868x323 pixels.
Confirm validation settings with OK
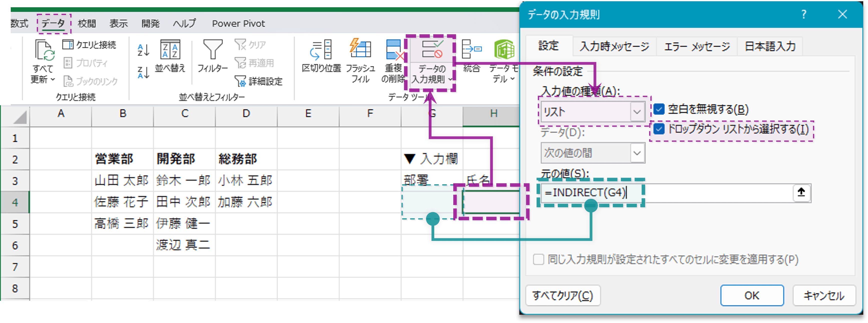click(x=752, y=295)
